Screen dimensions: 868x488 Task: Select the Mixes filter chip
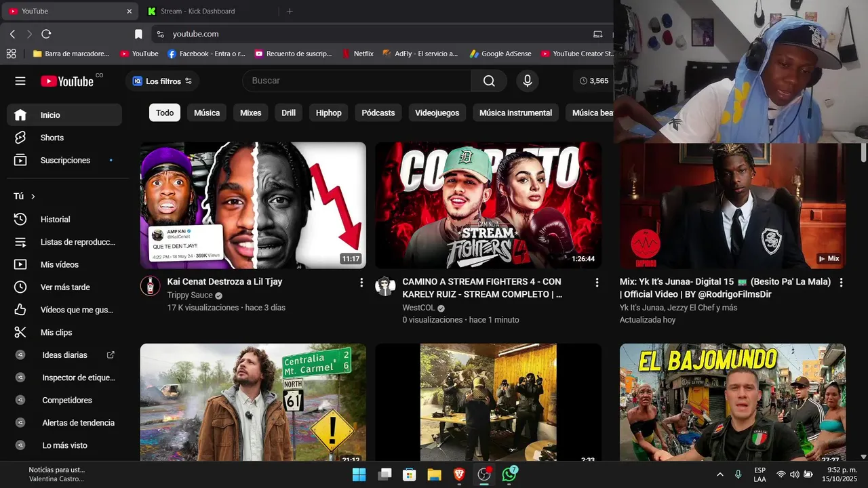pyautogui.click(x=250, y=113)
